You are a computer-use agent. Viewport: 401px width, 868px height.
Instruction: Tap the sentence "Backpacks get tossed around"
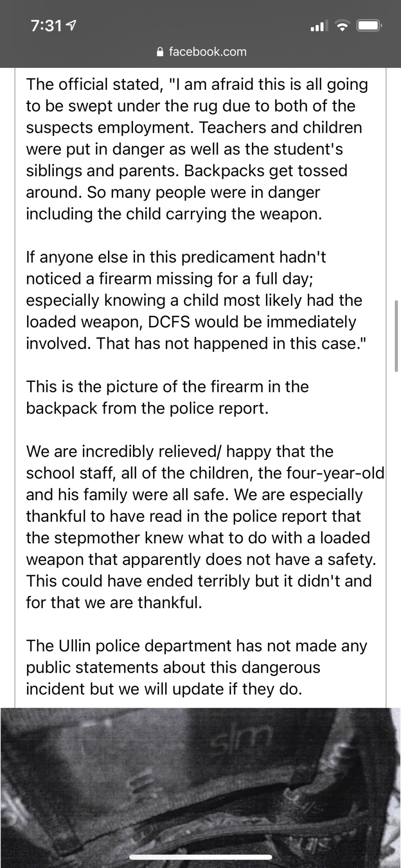point(186,181)
